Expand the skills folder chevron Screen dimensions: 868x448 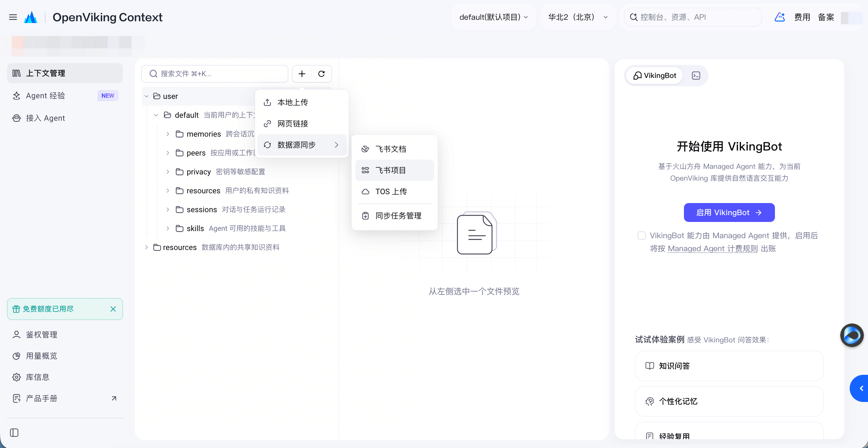coord(168,228)
